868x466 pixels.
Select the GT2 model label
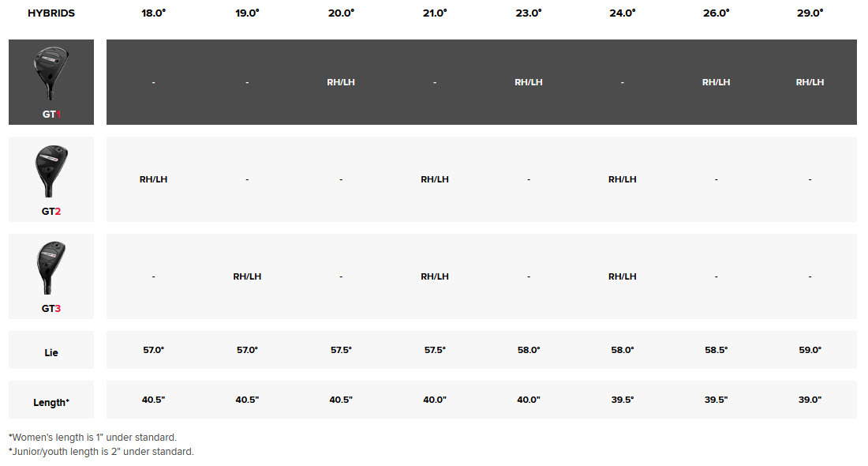coord(51,212)
